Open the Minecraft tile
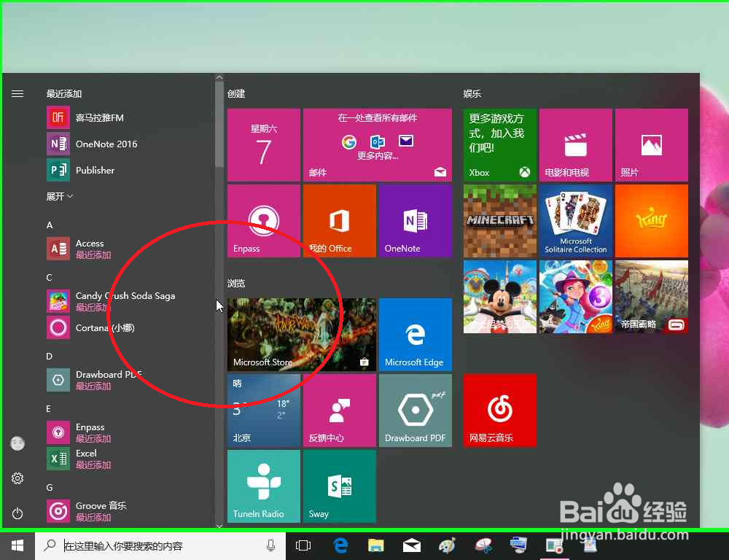Screen dimensions: 729x560 click(500, 221)
